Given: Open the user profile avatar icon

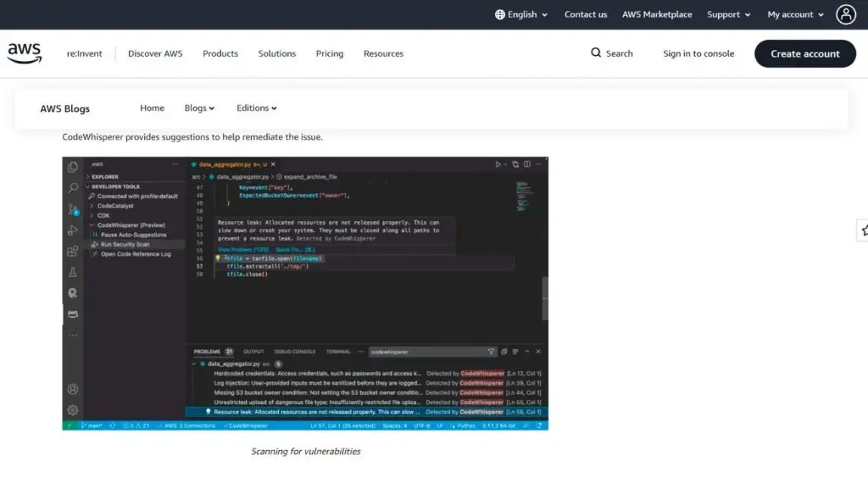Looking at the screenshot, I should (x=846, y=15).
